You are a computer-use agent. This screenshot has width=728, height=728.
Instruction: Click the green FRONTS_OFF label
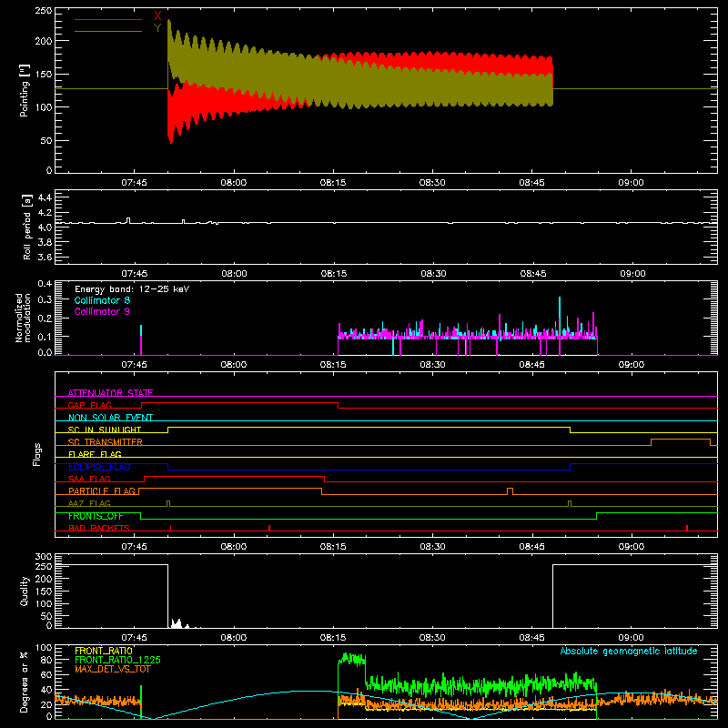(x=96, y=516)
